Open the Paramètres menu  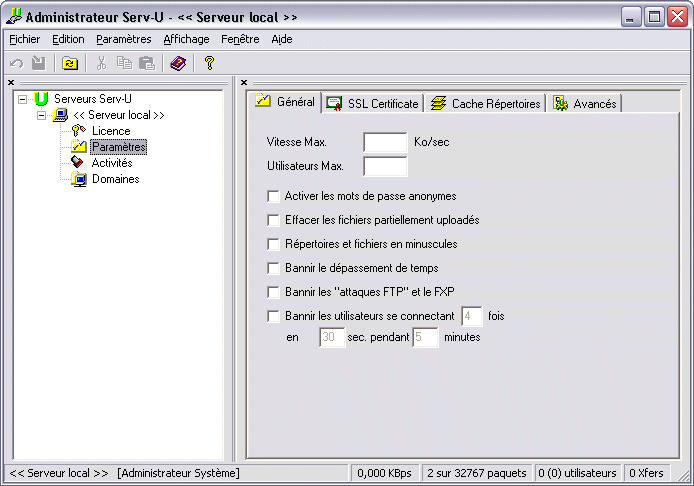[123, 39]
